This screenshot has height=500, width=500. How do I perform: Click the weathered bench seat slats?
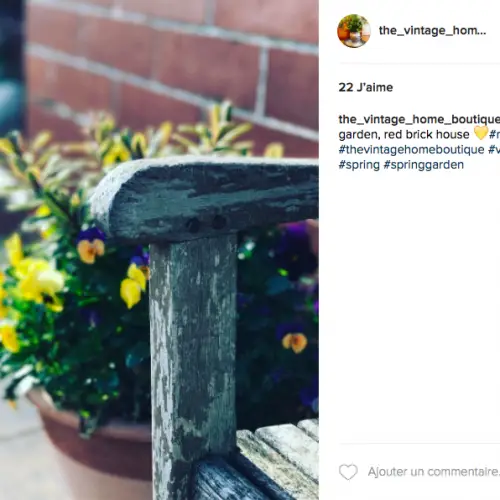click(x=278, y=458)
